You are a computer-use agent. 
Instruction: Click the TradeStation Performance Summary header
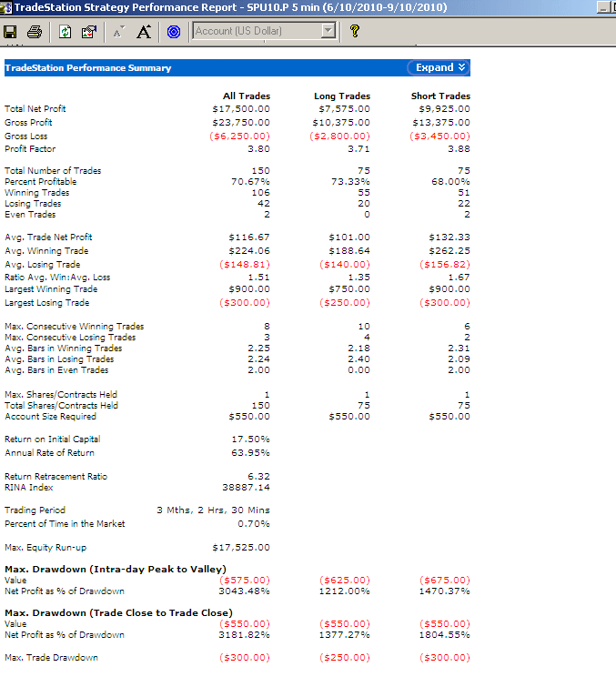click(88, 68)
